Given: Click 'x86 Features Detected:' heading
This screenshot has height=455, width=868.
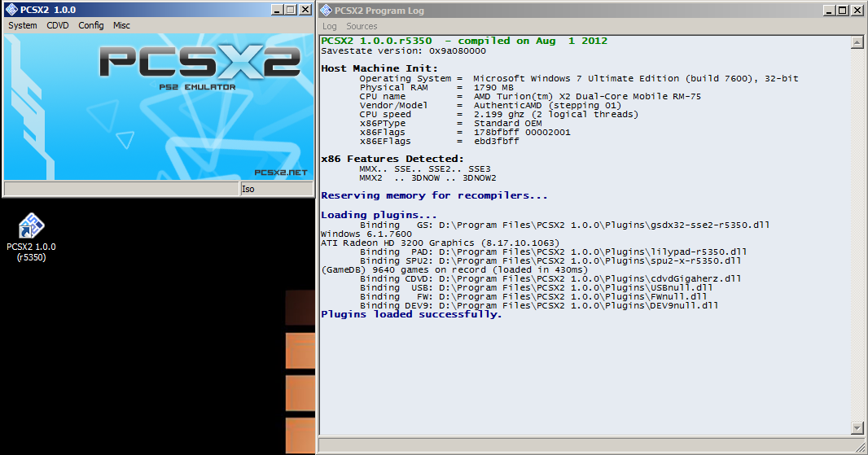Looking at the screenshot, I should pos(392,159).
